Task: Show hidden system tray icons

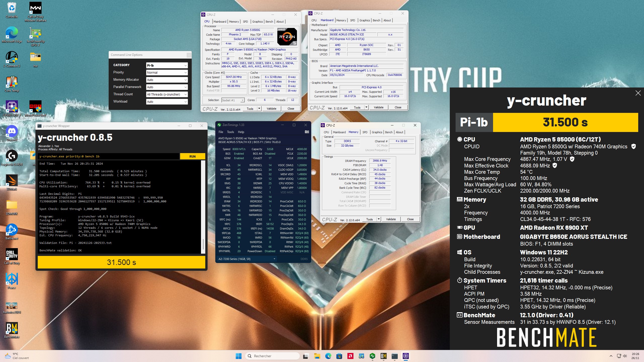Action: click(611, 356)
